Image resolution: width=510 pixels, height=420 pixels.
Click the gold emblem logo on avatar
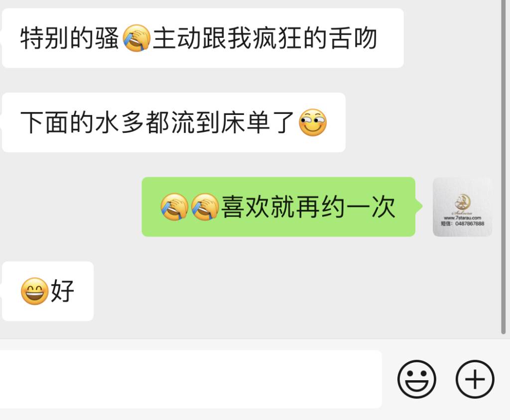point(462,202)
